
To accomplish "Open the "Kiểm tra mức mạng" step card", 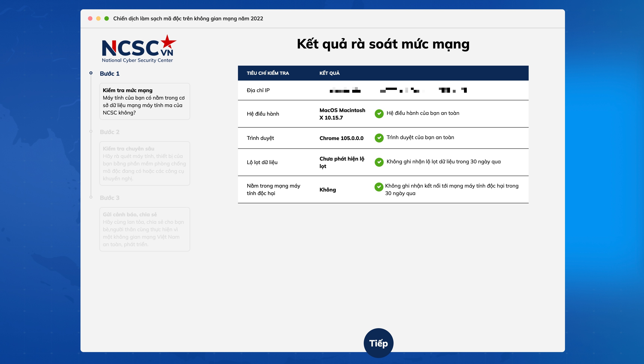I will point(144,101).
